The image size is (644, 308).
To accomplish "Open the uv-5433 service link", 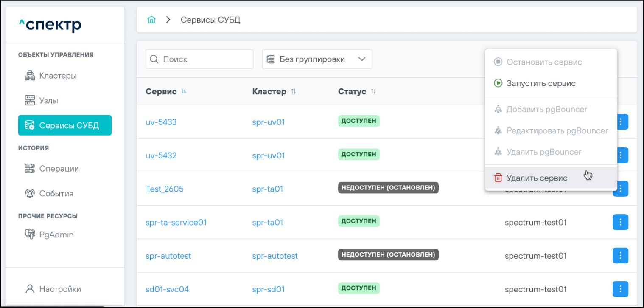I will (161, 122).
